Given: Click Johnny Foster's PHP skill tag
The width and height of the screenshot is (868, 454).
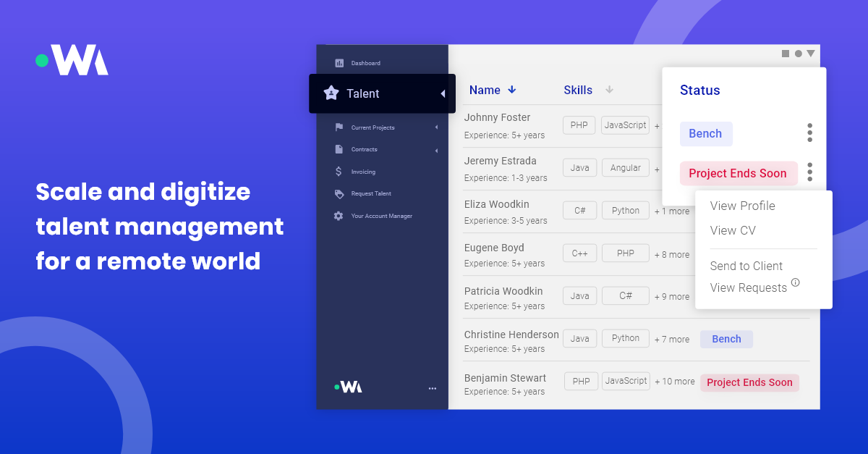Looking at the screenshot, I should [x=579, y=125].
